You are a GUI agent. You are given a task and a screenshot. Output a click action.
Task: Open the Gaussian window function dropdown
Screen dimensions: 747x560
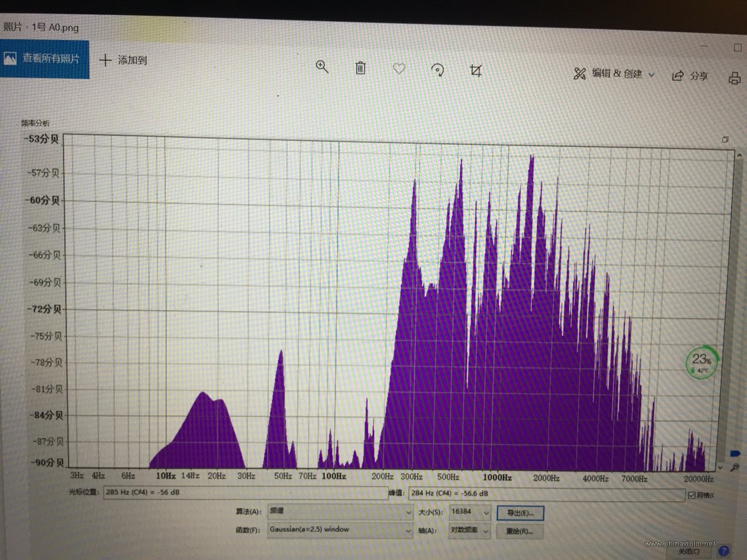tap(340, 530)
